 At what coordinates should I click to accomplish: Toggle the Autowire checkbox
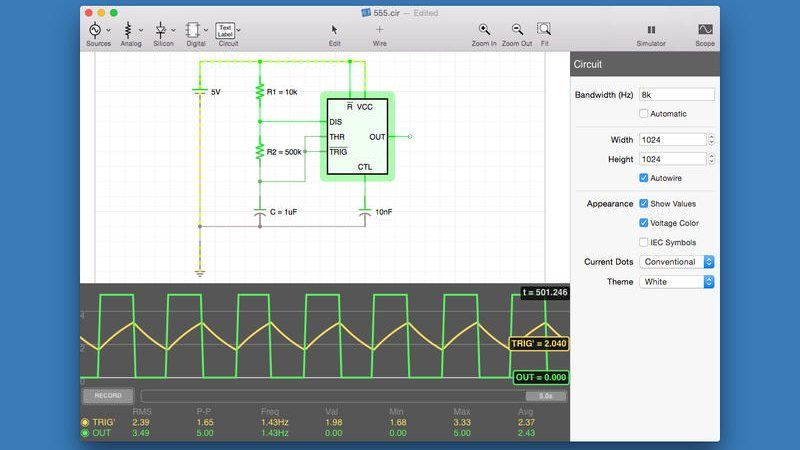point(644,178)
